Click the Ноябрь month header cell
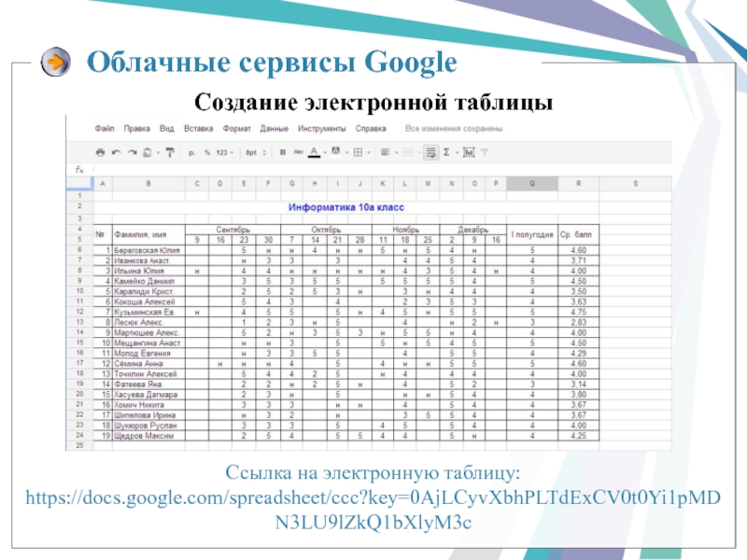The image size is (747, 560). (x=405, y=230)
